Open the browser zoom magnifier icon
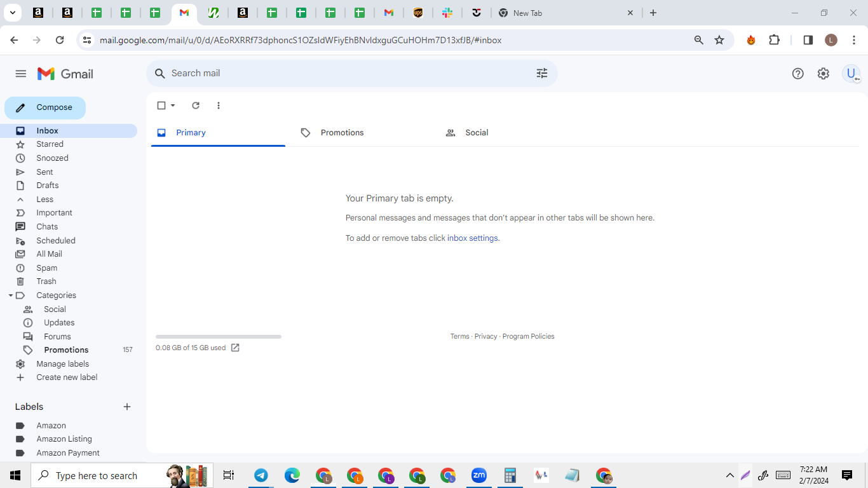The height and width of the screenshot is (488, 868). (x=699, y=40)
